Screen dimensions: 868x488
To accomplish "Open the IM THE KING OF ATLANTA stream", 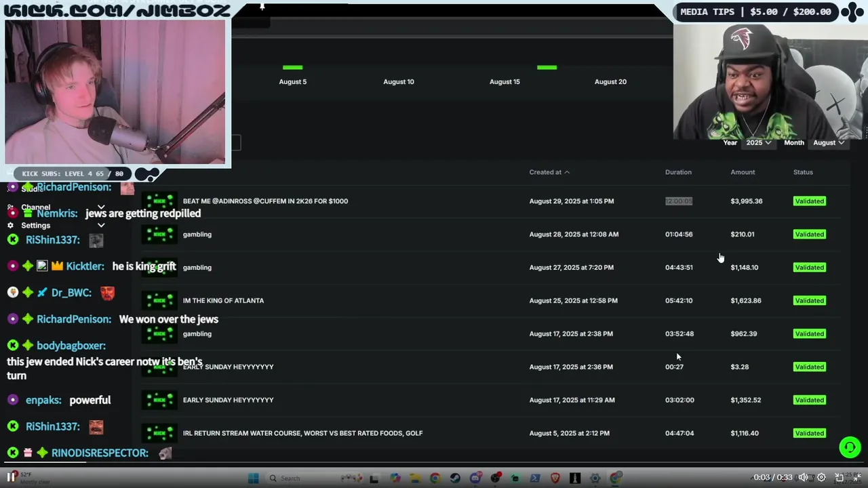I will click(223, 300).
